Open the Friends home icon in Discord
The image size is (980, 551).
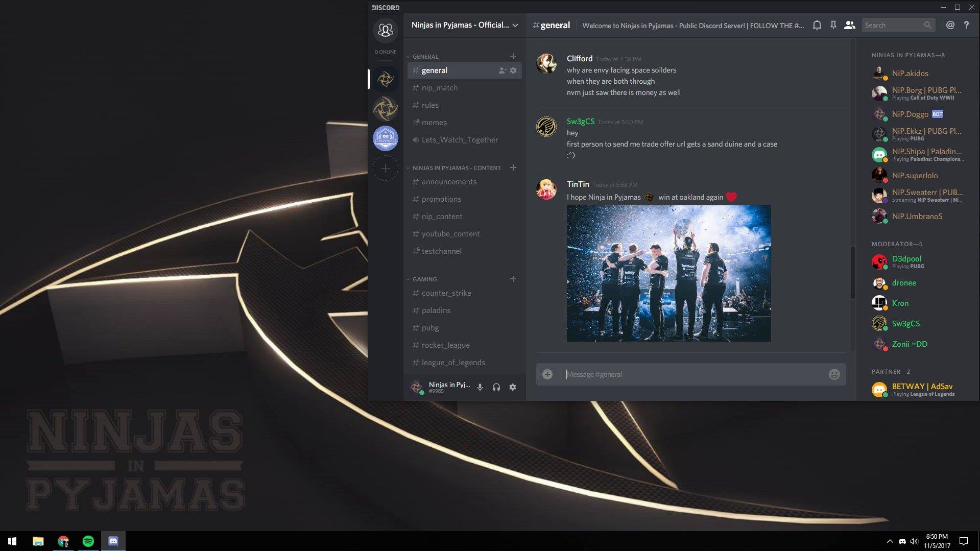point(385,30)
